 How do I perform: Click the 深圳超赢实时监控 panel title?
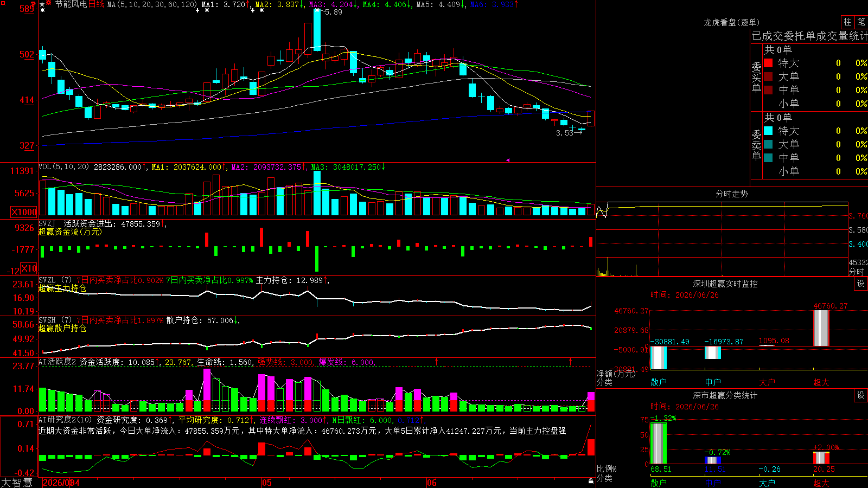725,284
